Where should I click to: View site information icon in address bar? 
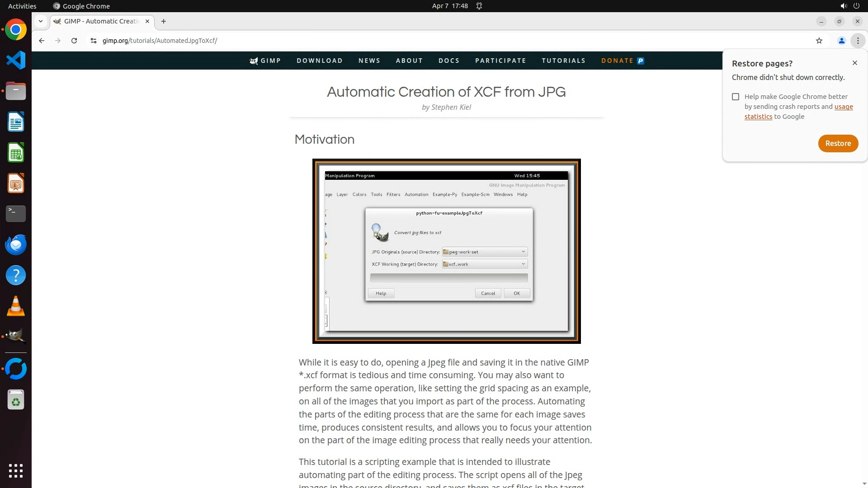[x=93, y=41]
